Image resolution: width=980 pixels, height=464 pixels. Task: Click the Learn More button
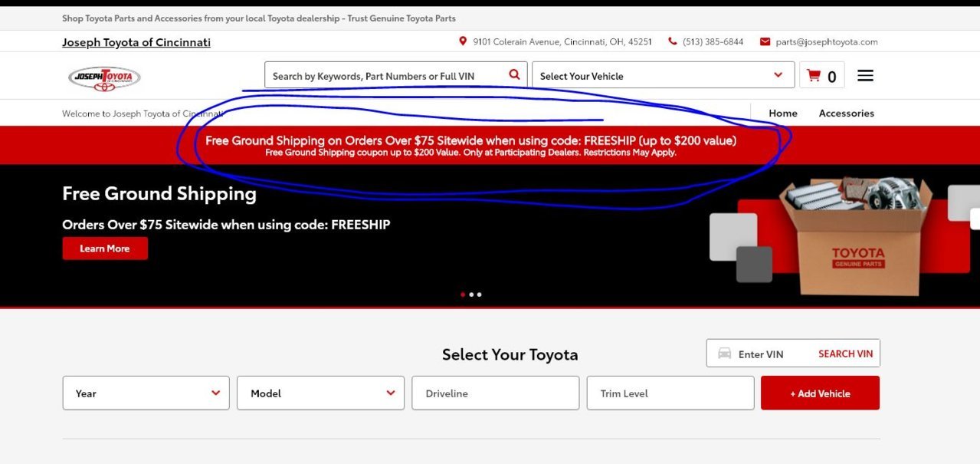105,248
